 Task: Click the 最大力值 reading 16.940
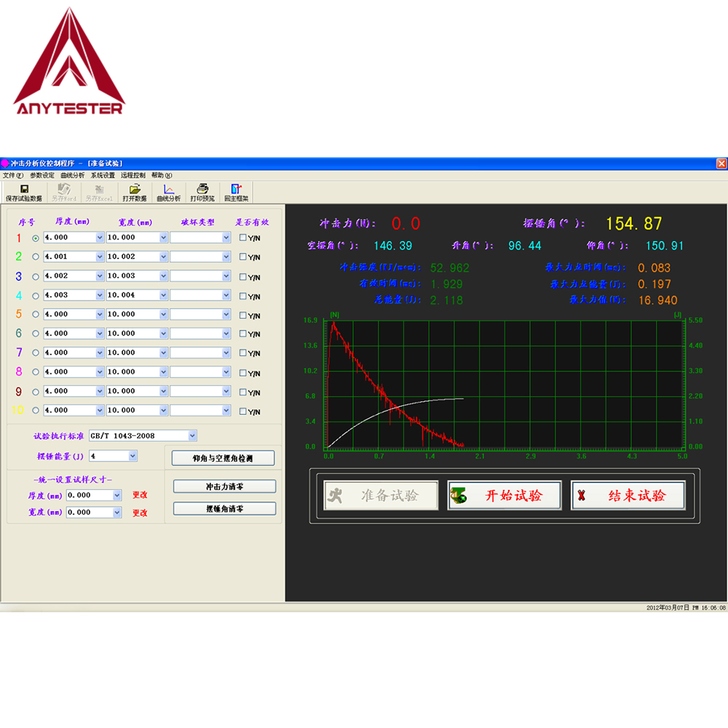(x=658, y=301)
